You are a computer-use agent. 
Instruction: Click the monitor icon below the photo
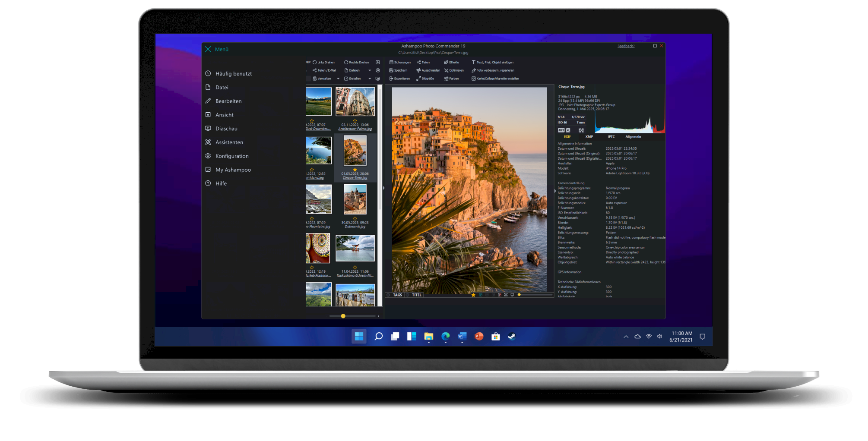[x=512, y=295]
